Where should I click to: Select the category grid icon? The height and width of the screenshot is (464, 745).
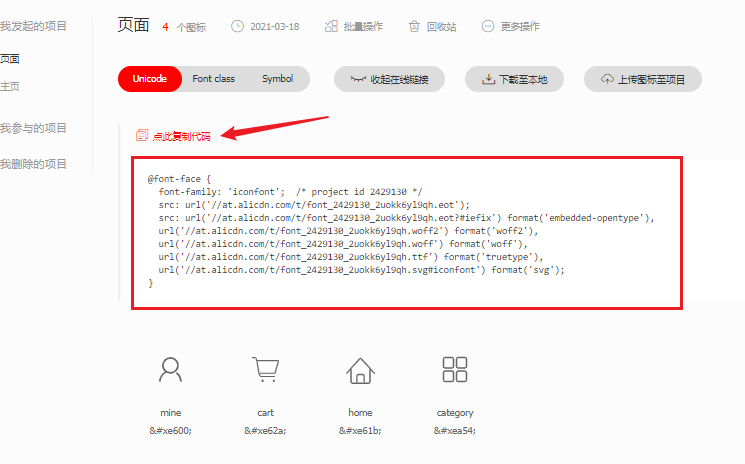(x=455, y=369)
